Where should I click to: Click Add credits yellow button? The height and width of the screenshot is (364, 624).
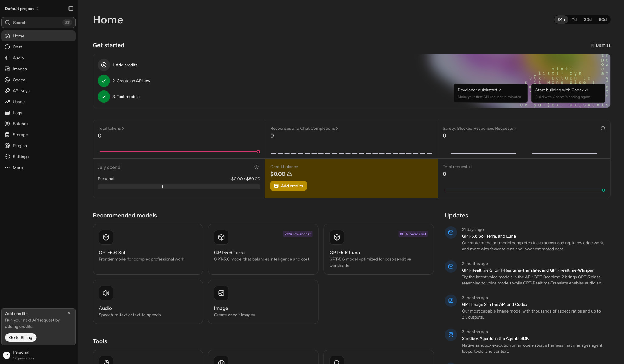point(288,186)
